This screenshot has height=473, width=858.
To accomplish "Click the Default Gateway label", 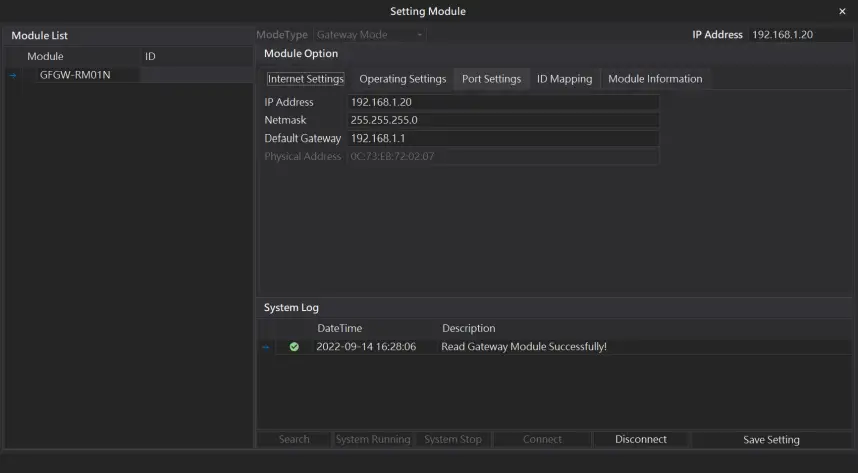I will point(303,139).
